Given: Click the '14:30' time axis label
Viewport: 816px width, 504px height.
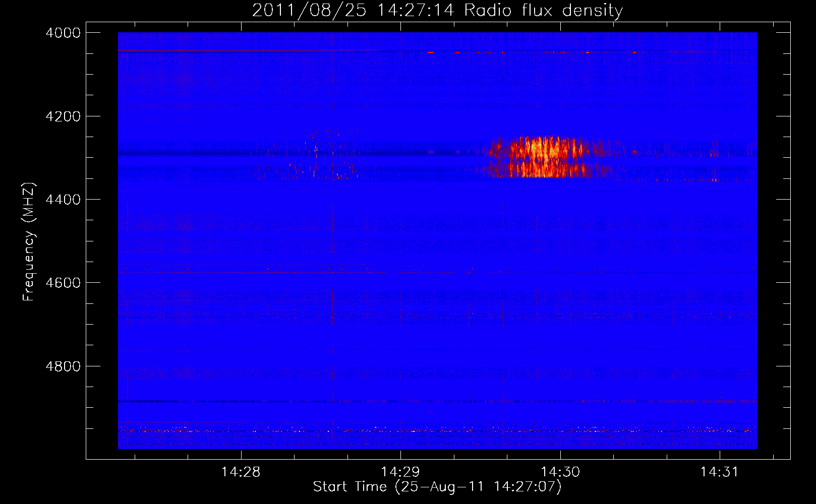Looking at the screenshot, I should tap(560, 472).
